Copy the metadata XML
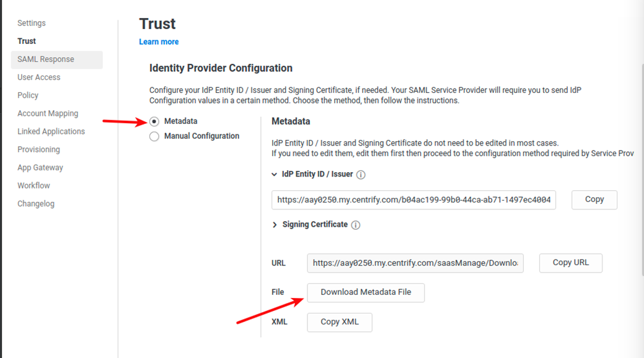 click(339, 322)
